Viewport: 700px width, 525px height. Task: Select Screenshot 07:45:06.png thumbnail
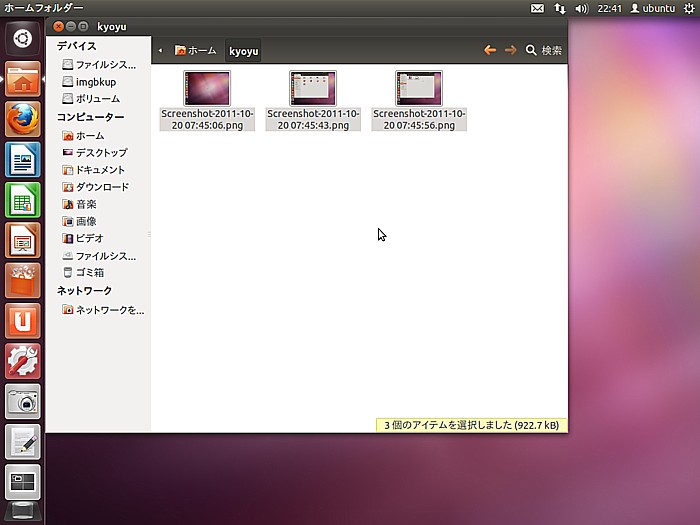click(207, 88)
